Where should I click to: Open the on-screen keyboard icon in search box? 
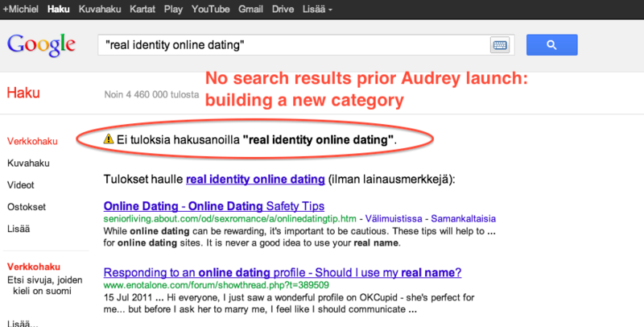[x=500, y=45]
